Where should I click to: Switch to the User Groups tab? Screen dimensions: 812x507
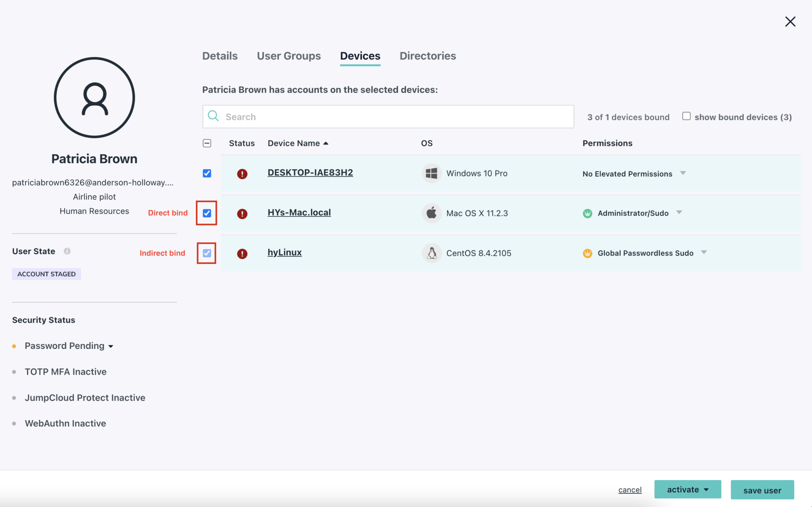pyautogui.click(x=289, y=56)
